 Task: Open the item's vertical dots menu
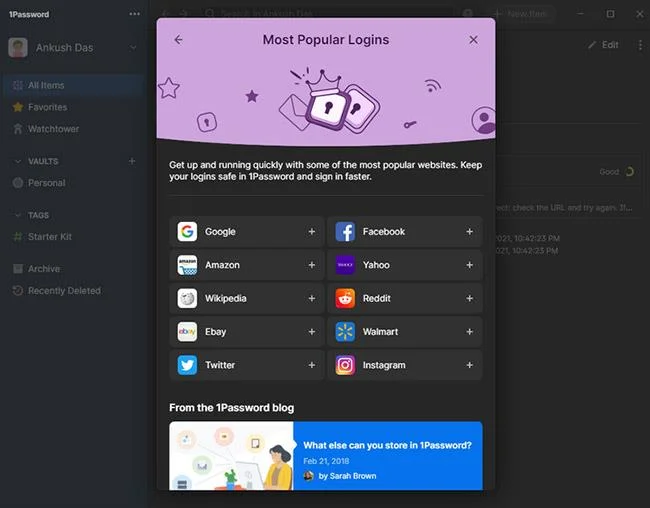(640, 45)
